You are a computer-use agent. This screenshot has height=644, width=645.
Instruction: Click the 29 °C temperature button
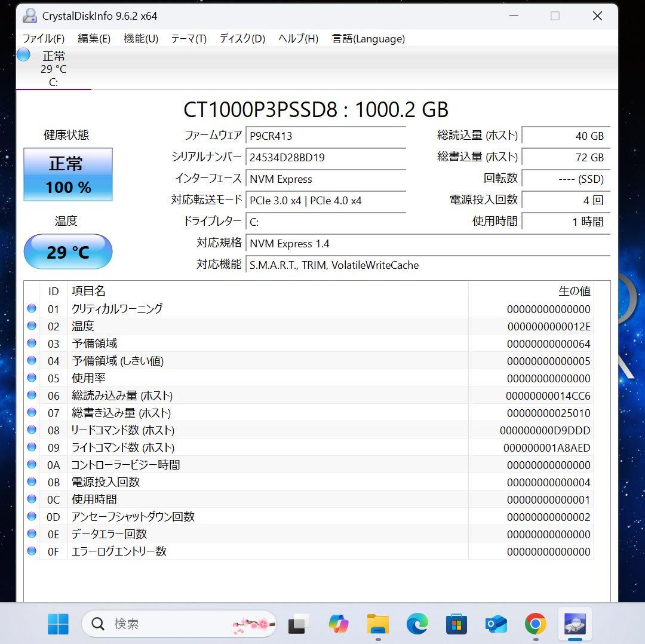click(x=68, y=252)
